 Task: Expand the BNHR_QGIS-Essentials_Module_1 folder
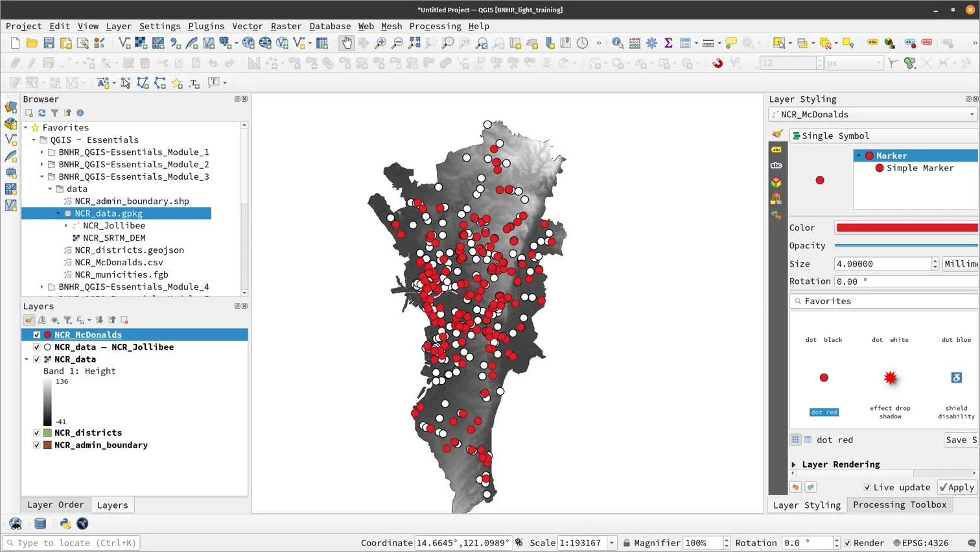(42, 152)
